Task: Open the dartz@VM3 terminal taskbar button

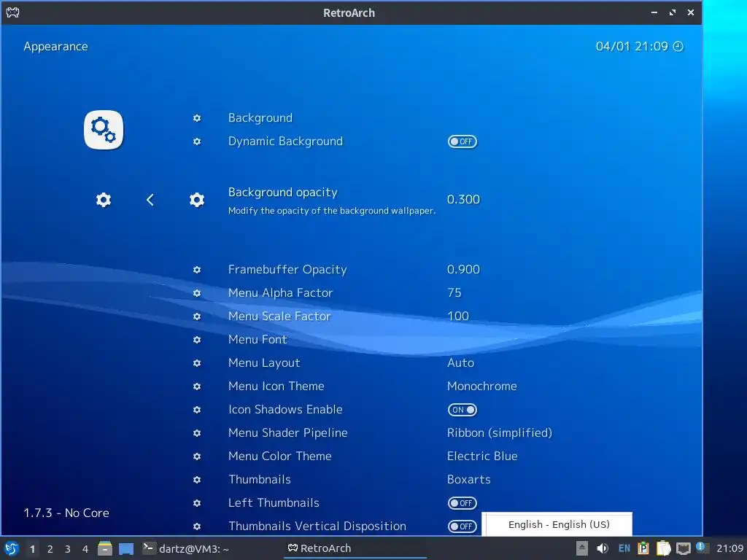Action: click(186, 548)
